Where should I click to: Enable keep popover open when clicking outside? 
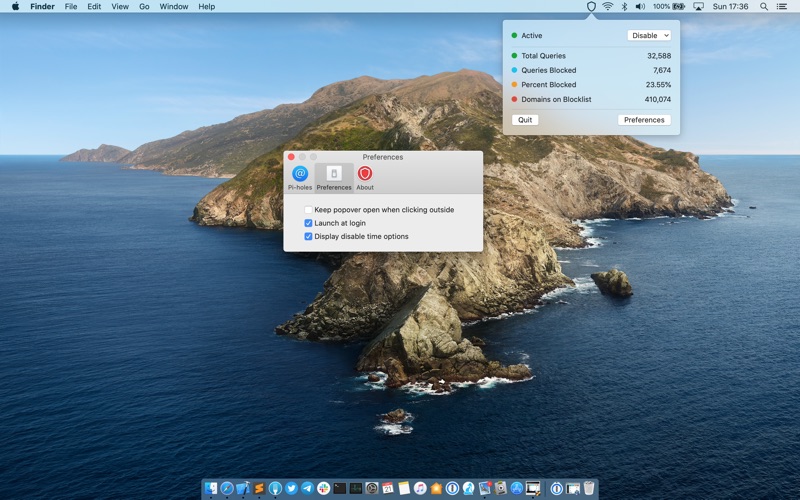tap(308, 210)
